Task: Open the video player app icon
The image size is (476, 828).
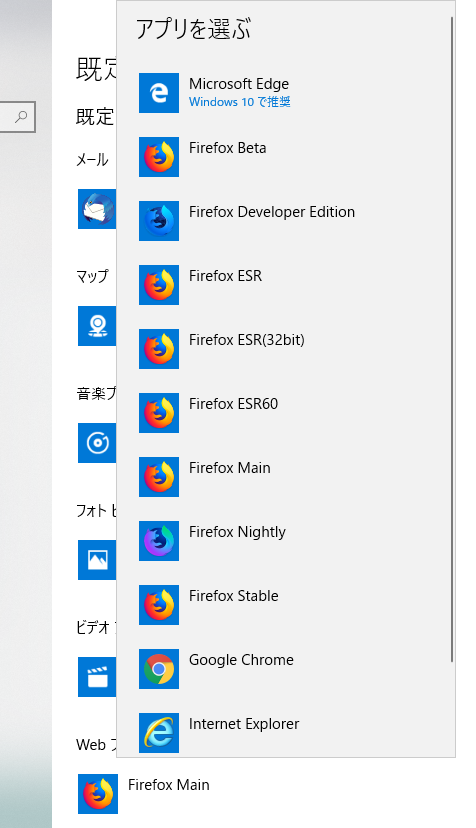Action: pyautogui.click(x=97, y=677)
